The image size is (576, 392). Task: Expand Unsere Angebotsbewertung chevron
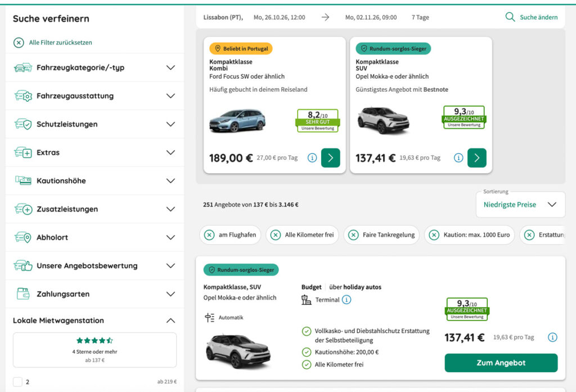click(170, 265)
